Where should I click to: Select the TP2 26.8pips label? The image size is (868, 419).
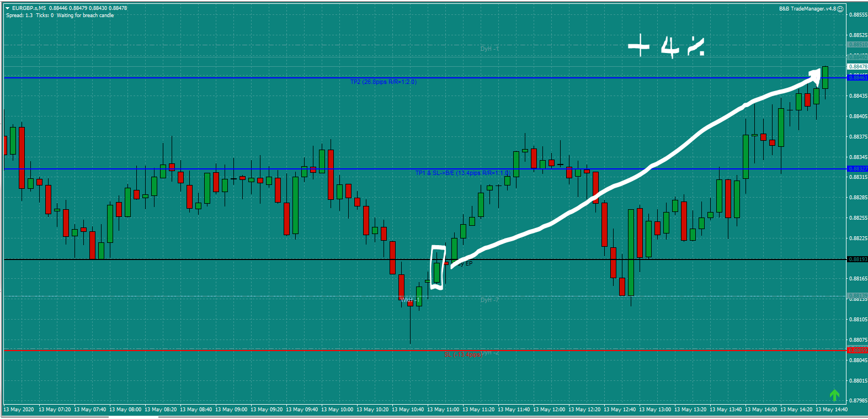click(383, 82)
